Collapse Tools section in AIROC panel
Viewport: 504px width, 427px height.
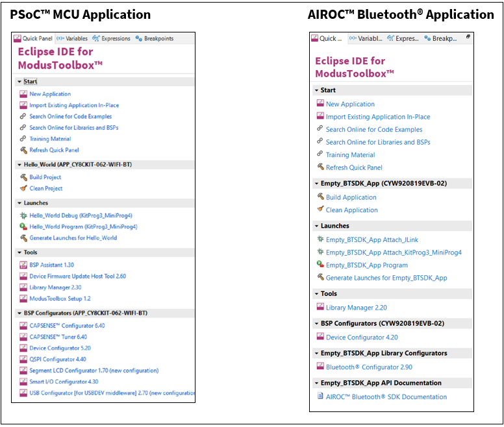point(316,294)
